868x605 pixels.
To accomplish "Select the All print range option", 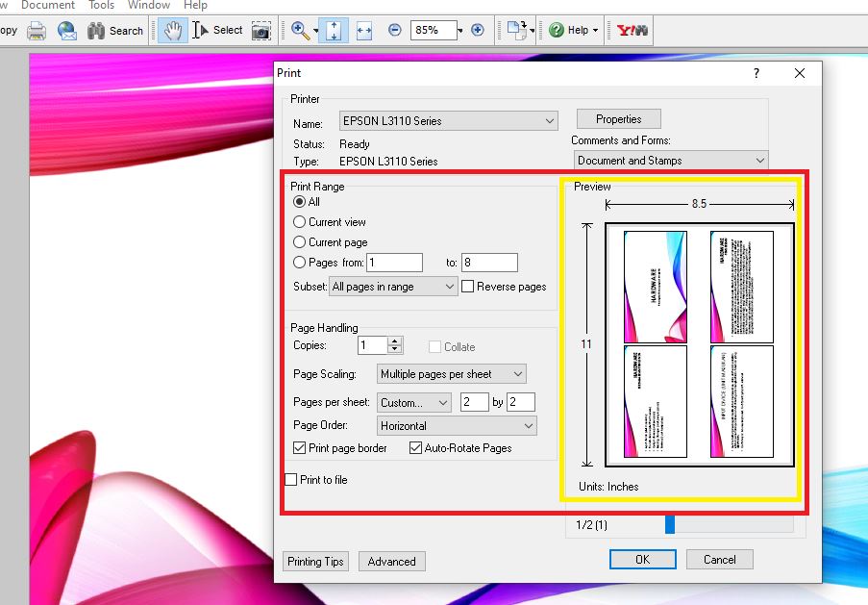I will pyautogui.click(x=300, y=202).
